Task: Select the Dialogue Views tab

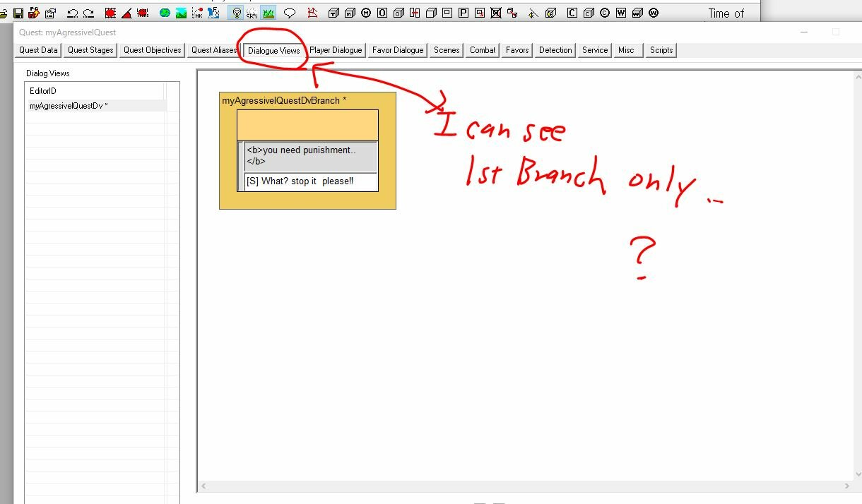Action: tap(274, 51)
